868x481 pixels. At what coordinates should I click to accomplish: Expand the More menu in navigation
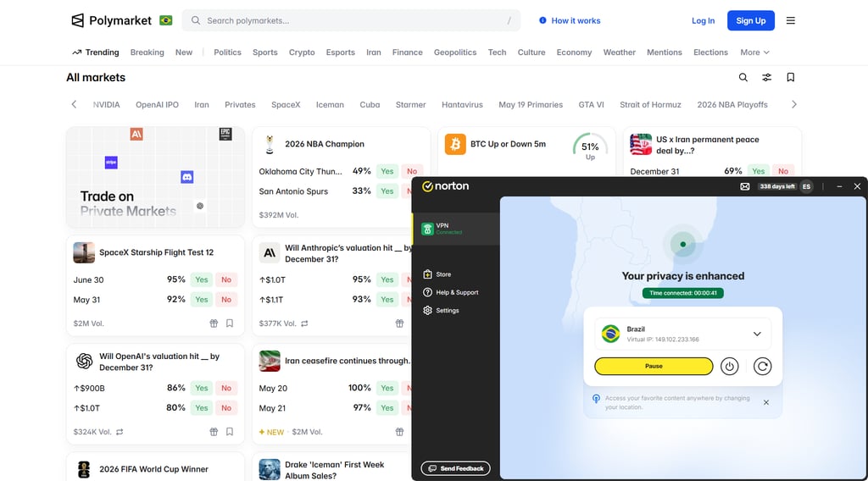pyautogui.click(x=754, y=53)
